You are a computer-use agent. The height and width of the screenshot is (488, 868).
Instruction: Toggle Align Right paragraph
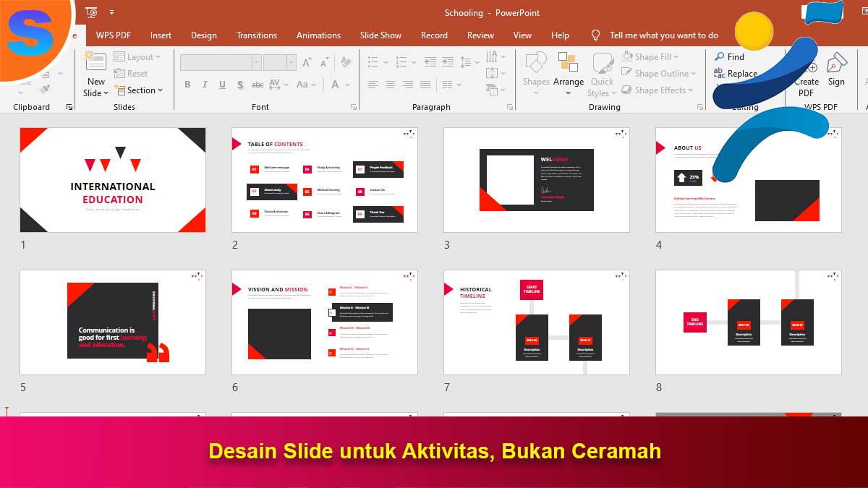tap(407, 85)
